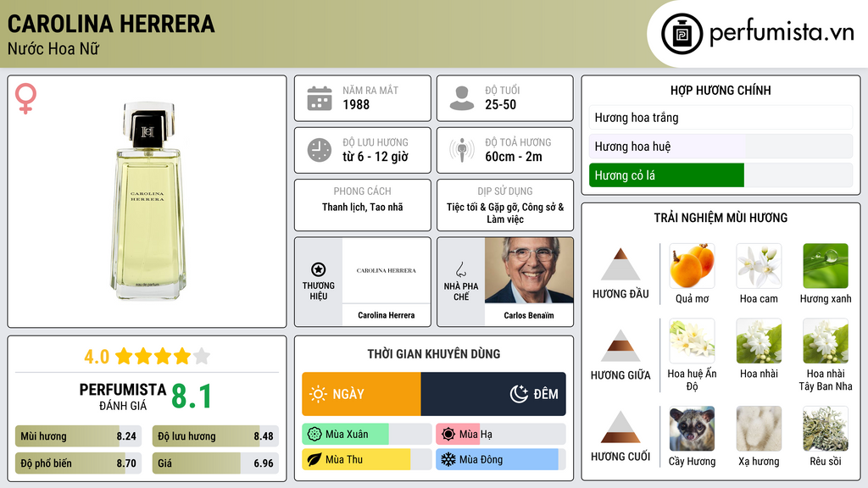Click the release year 1988

356,104
